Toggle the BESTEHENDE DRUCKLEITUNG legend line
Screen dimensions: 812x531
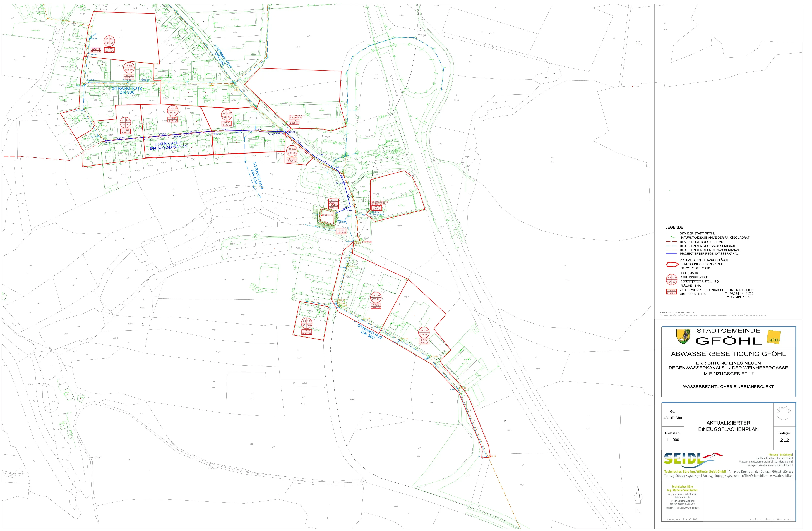click(671, 242)
